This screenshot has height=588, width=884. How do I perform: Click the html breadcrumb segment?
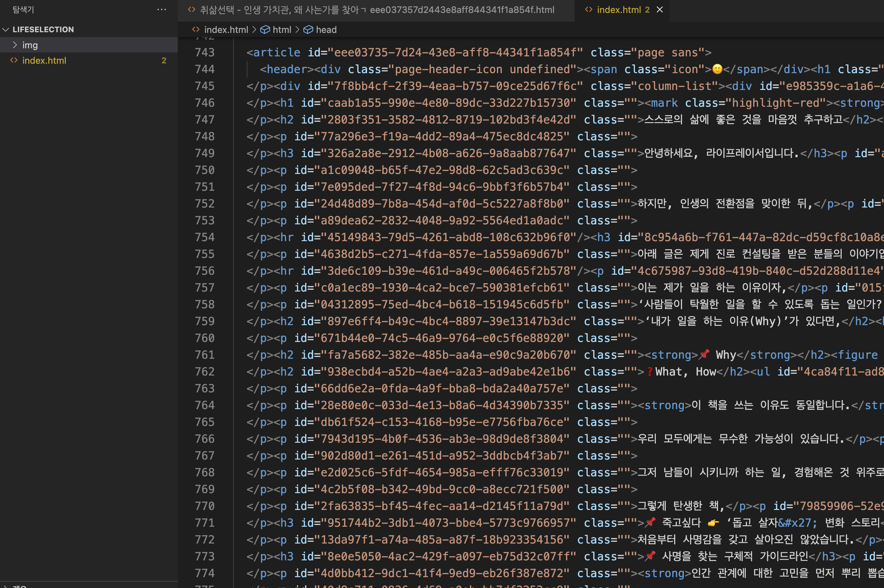coord(282,30)
